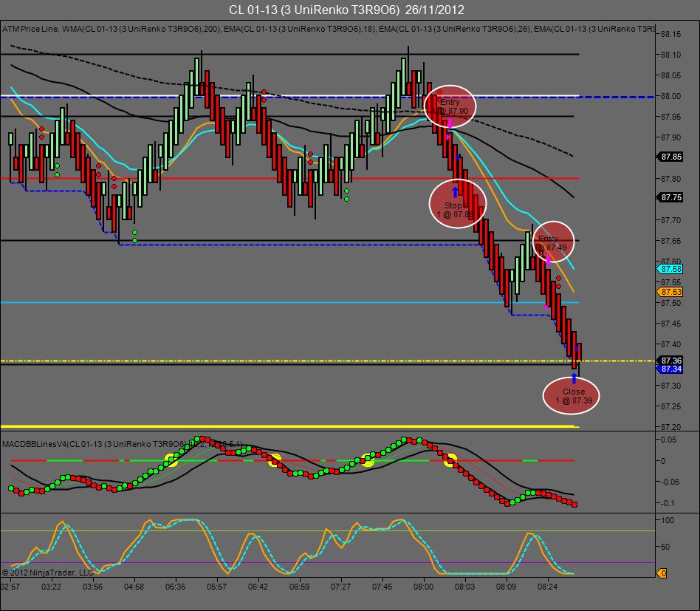Image resolution: width=700 pixels, height=611 pixels.
Task: Click the orange 87.53 price marker
Action: 670,292
